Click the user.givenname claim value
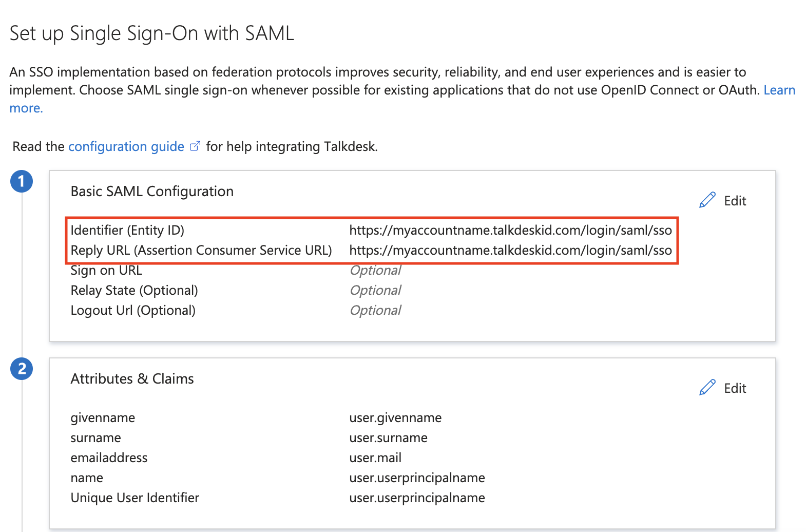This screenshot has height=532, width=806. pos(395,417)
